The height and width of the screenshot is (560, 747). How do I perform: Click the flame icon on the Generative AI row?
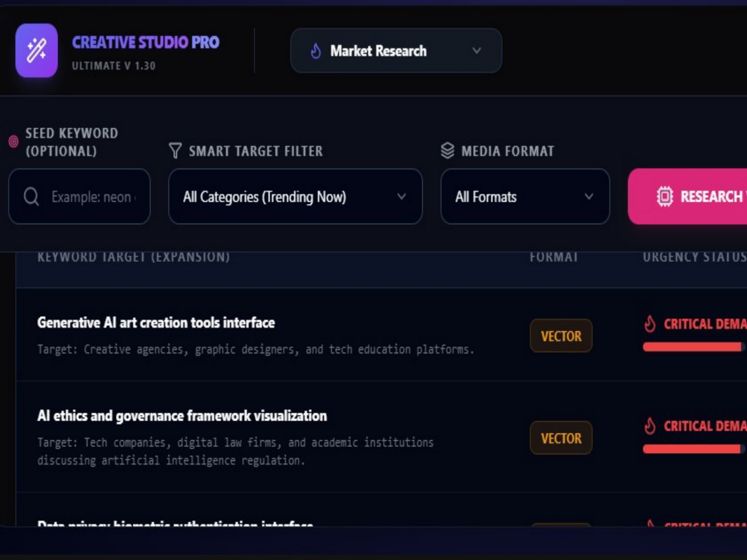point(649,324)
